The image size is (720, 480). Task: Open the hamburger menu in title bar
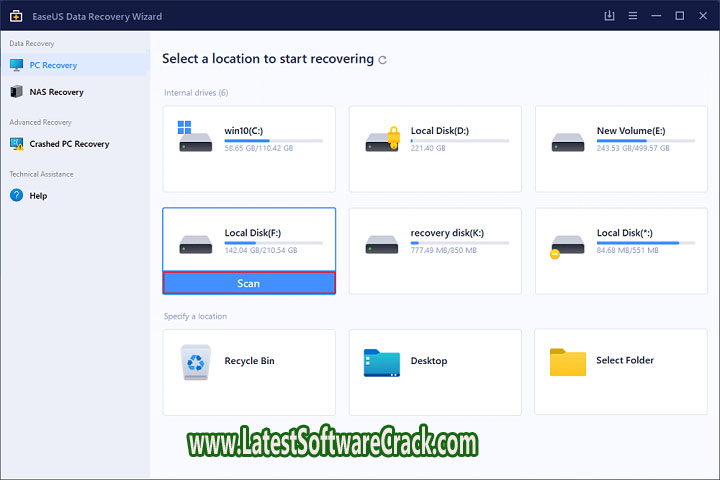634,16
